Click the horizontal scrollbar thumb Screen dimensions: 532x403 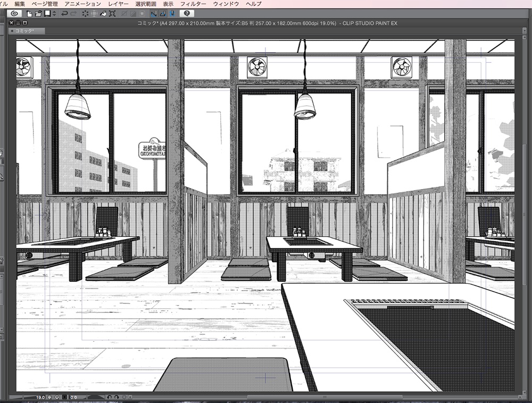325,397
